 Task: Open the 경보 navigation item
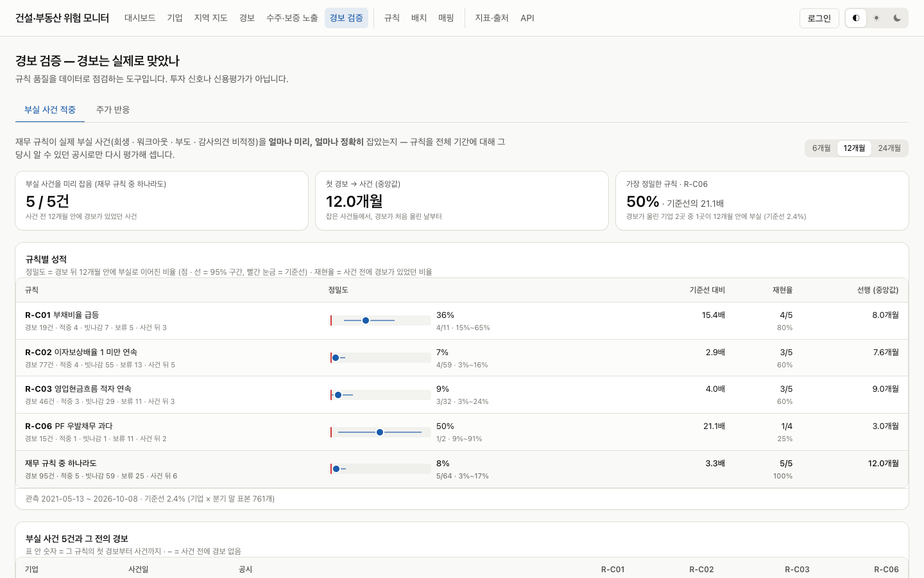click(247, 18)
